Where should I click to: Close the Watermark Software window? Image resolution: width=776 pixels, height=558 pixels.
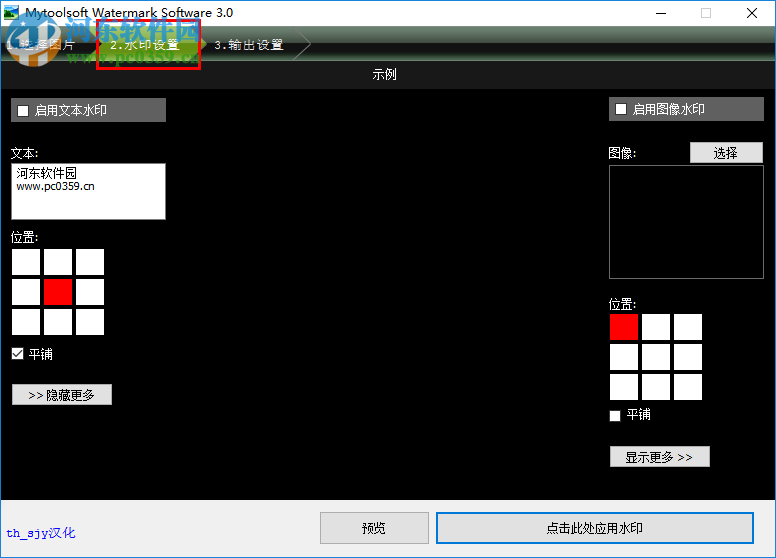(x=752, y=13)
